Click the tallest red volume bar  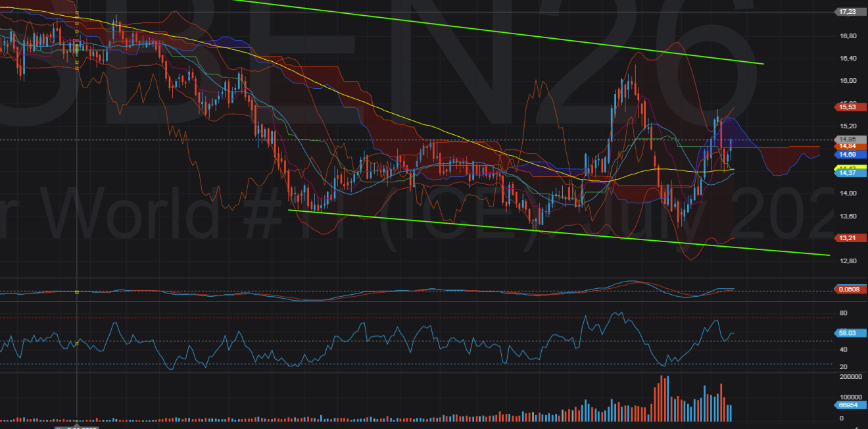(x=662, y=399)
